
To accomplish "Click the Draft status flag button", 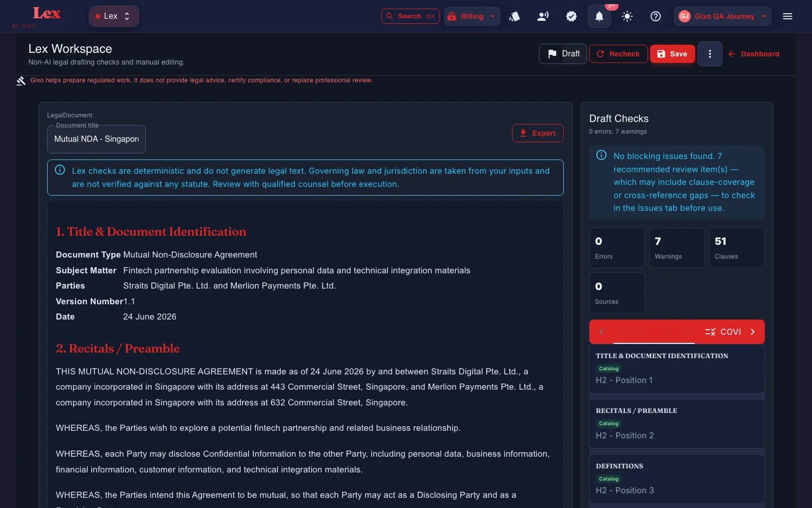I will [x=563, y=54].
